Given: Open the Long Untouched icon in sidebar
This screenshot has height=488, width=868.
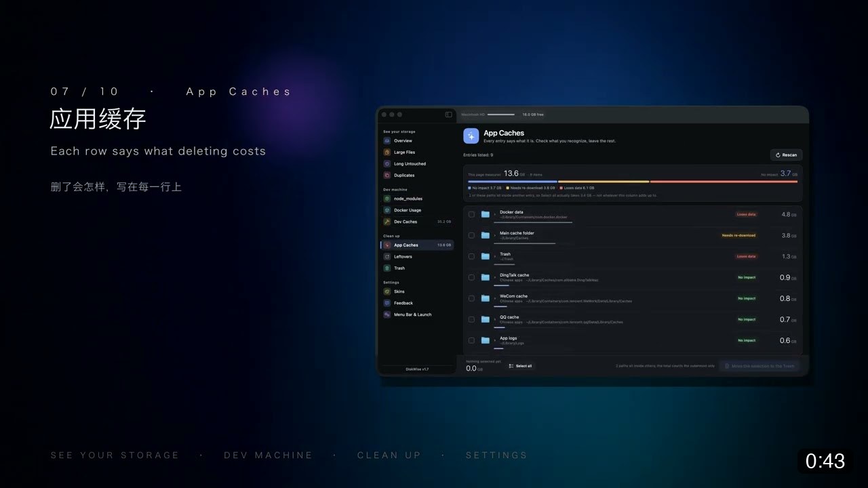Looking at the screenshot, I should 387,163.
